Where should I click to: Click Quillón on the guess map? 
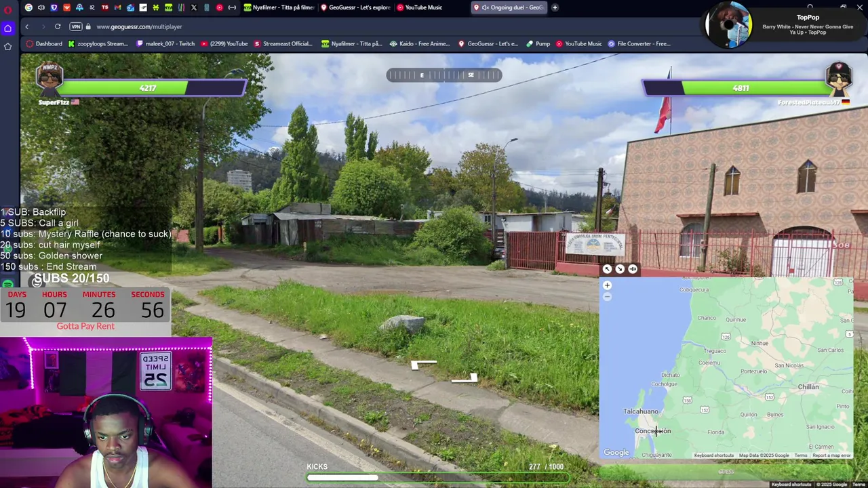tap(749, 415)
